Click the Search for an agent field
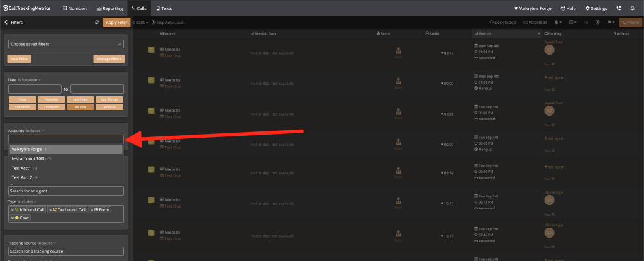 point(66,191)
